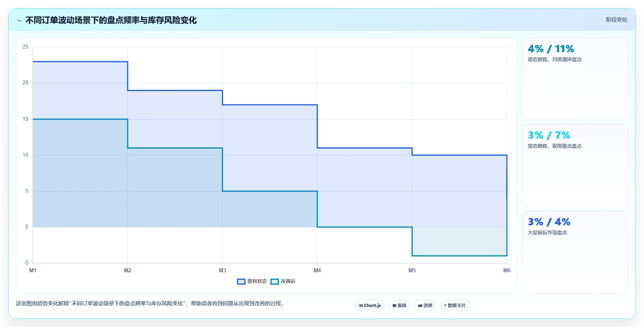This screenshot has width=644, height=327.
Task: Click the M6 x-axis label
Action: coord(507,270)
